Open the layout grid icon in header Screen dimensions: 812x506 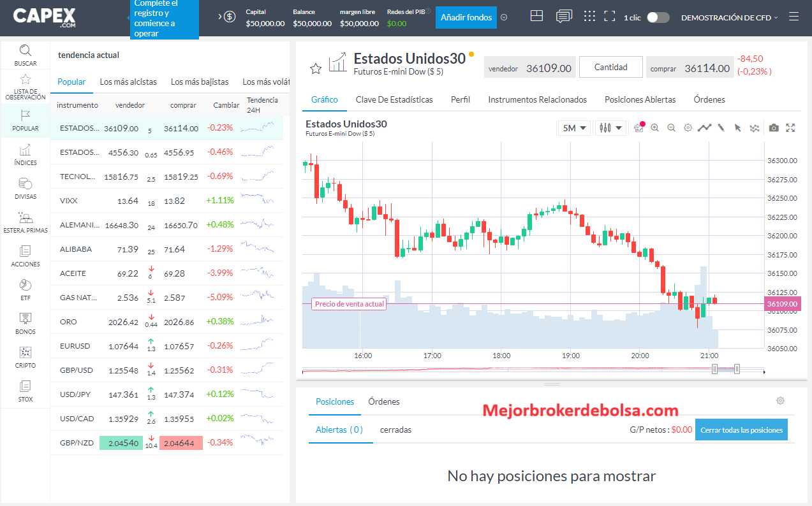tap(536, 16)
